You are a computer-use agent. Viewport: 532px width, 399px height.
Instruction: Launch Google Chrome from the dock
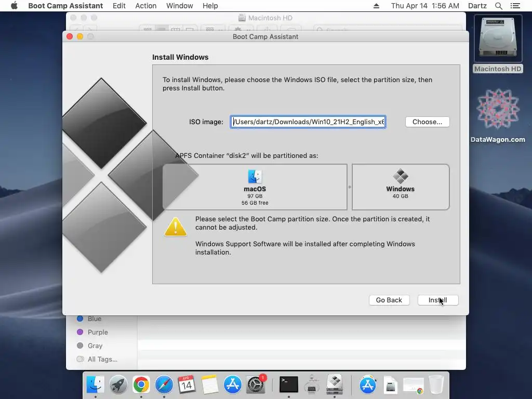coord(141,384)
